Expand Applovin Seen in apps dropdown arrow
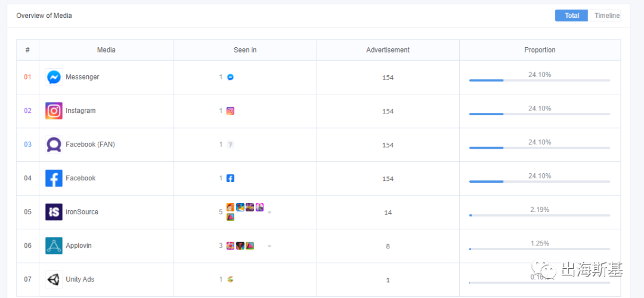Image resolution: width=644 pixels, height=298 pixels. (x=270, y=246)
